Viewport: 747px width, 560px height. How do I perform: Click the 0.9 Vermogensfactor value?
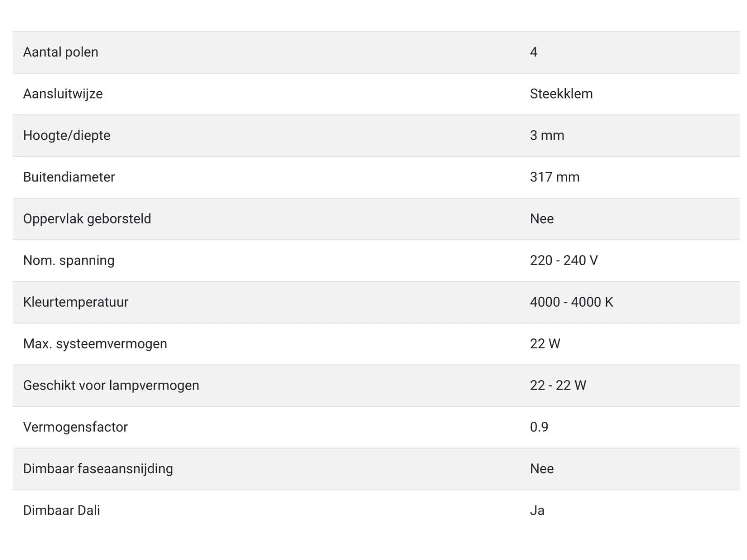[539, 427]
